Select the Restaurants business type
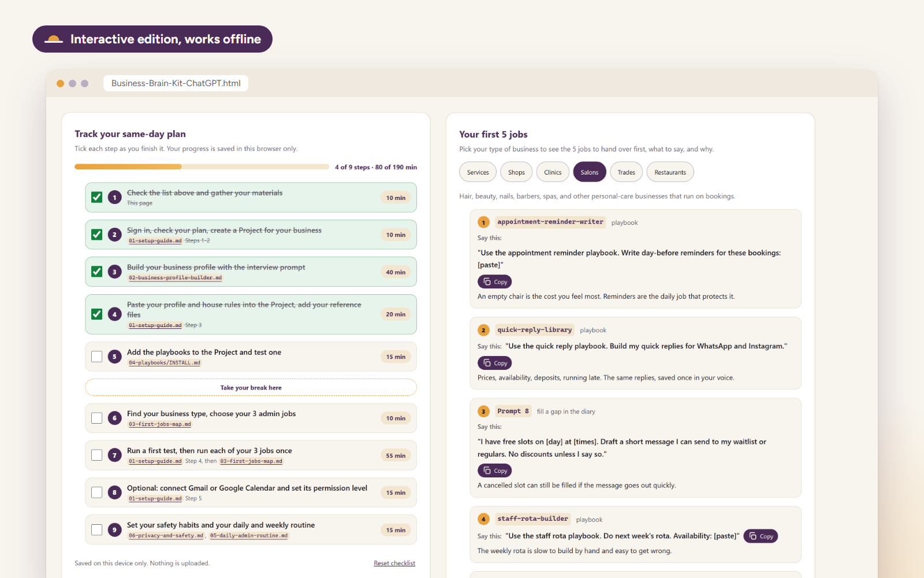 (x=670, y=172)
